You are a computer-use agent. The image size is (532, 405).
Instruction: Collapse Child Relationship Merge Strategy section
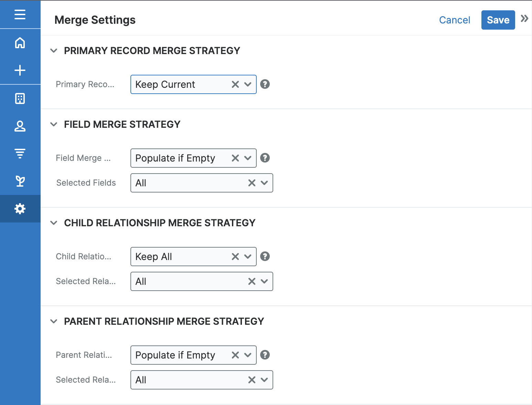54,223
